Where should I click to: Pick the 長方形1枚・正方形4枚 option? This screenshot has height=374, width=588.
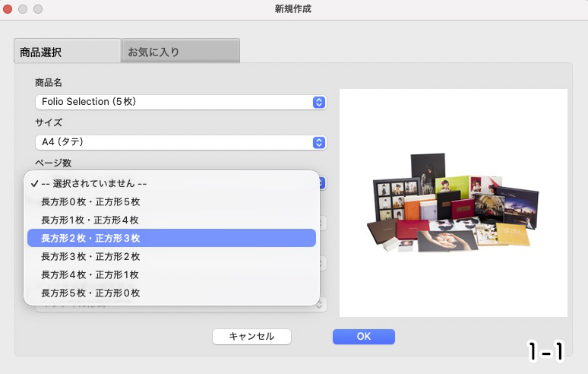(90, 220)
